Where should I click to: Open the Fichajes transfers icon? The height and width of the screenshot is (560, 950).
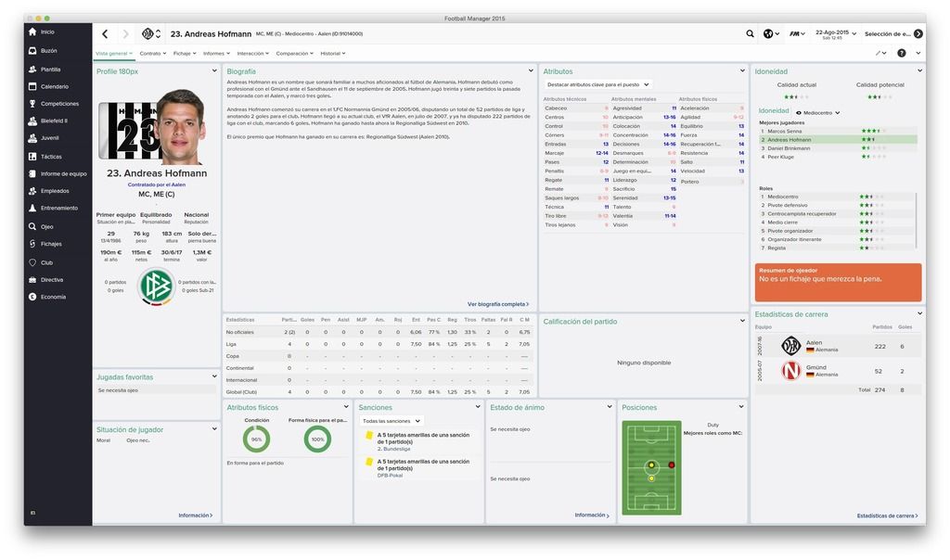click(32, 243)
